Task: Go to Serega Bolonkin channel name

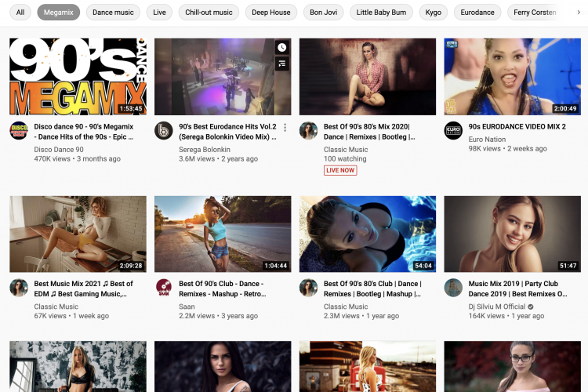Action: click(205, 149)
